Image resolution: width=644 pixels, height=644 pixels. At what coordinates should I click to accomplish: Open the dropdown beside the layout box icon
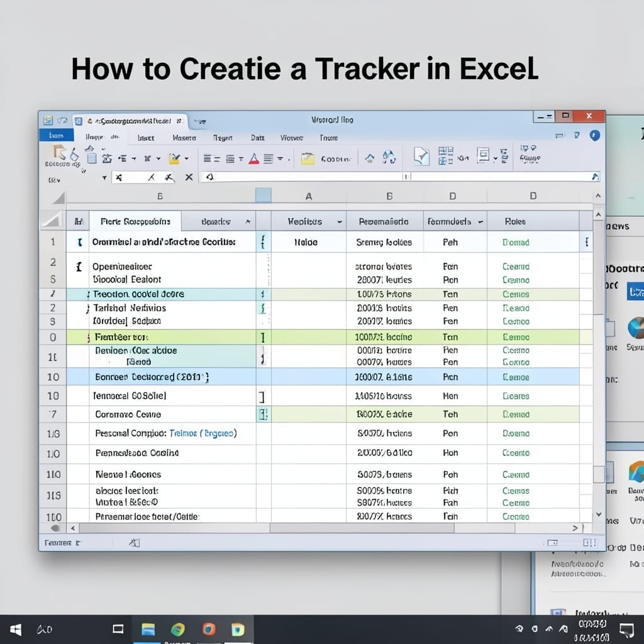pyautogui.click(x=496, y=158)
